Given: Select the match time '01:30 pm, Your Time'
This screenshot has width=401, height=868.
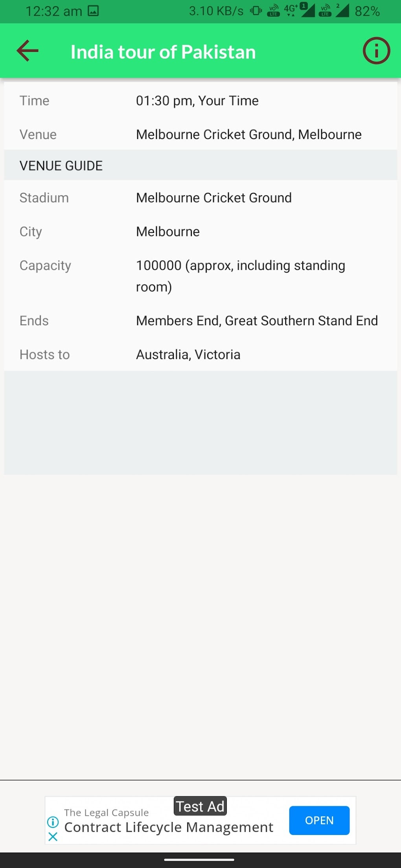Looking at the screenshot, I should tap(197, 101).
